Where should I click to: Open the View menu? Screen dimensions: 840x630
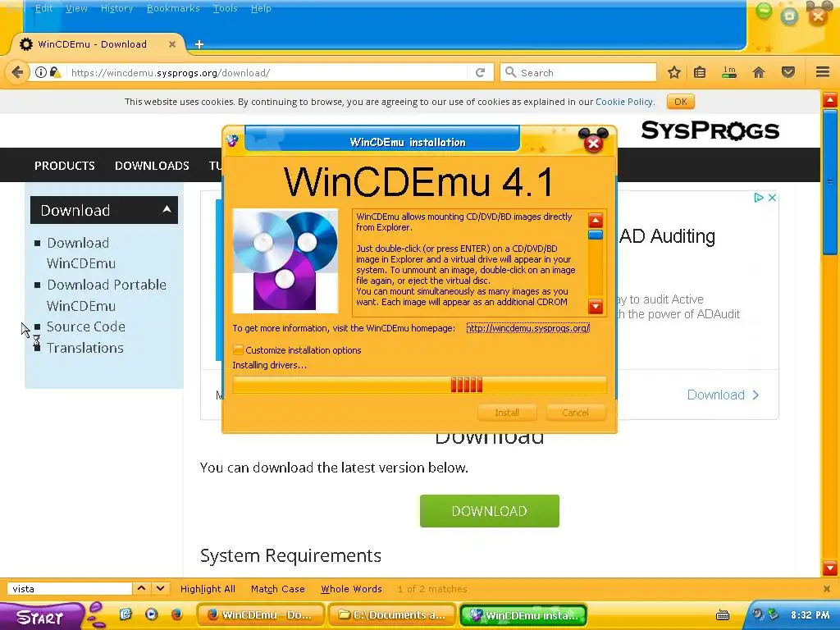pos(76,8)
